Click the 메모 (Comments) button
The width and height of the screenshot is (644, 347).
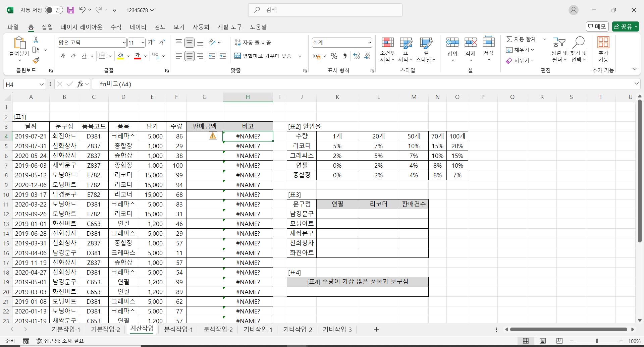point(597,26)
